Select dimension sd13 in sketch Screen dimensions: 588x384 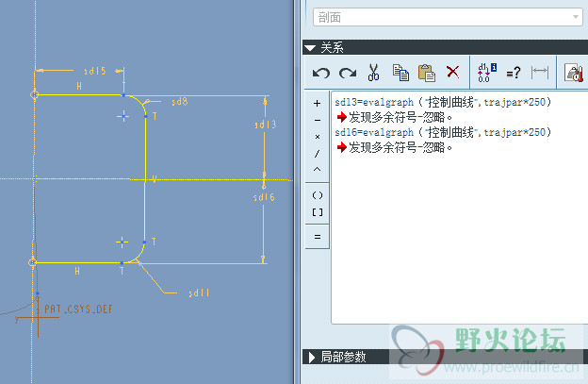(x=266, y=125)
